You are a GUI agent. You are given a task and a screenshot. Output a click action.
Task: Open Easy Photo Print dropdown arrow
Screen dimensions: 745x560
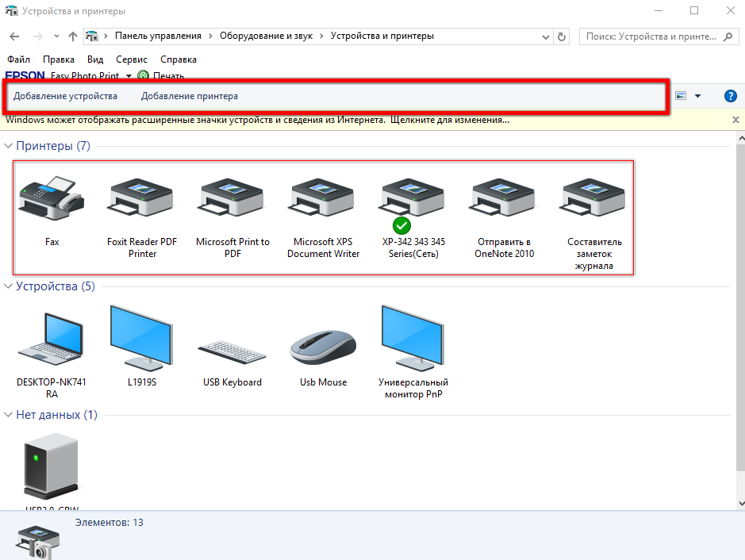129,76
